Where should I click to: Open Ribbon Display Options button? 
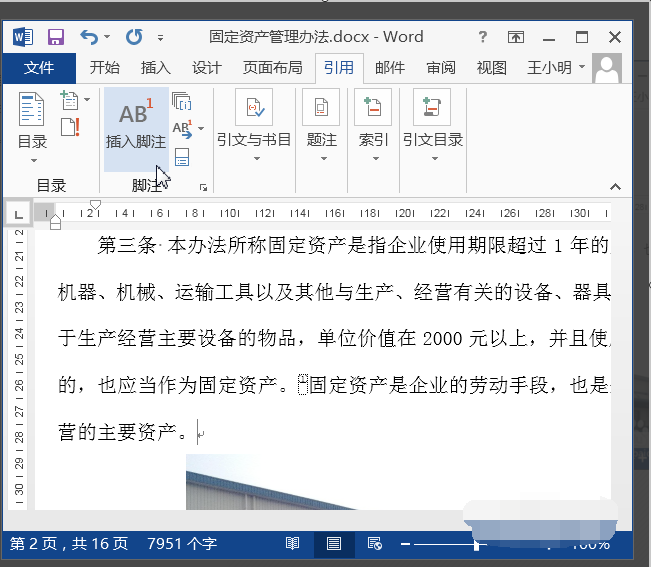pyautogui.click(x=516, y=37)
